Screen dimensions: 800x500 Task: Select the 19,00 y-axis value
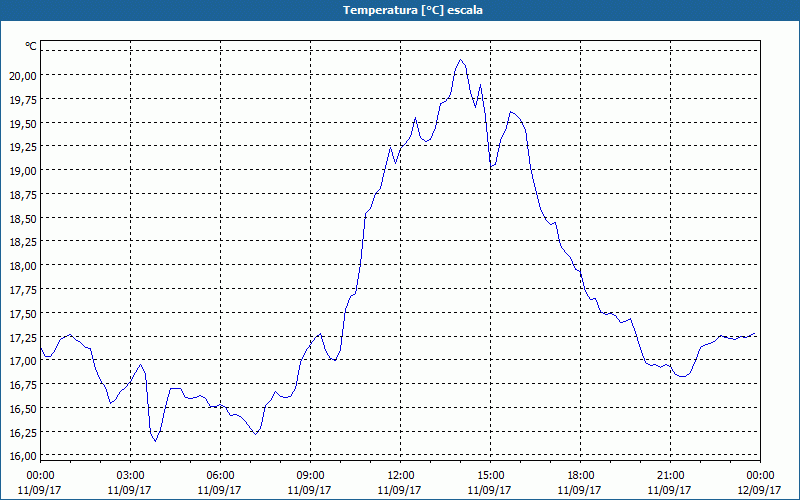23,170
